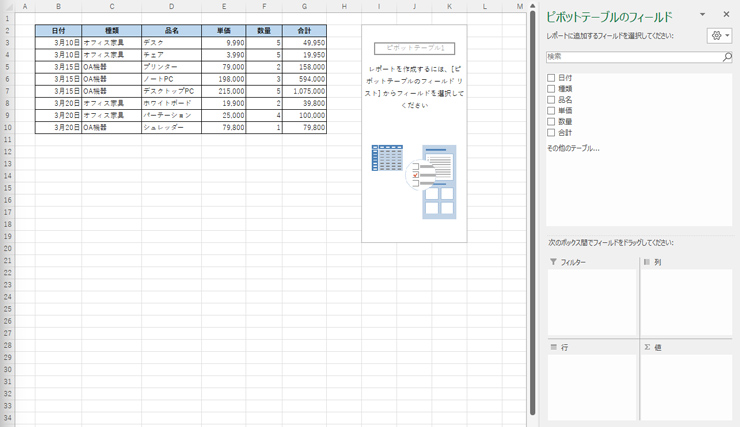Select the 39,800 total cell
The width and height of the screenshot is (740, 427).
(x=304, y=103)
